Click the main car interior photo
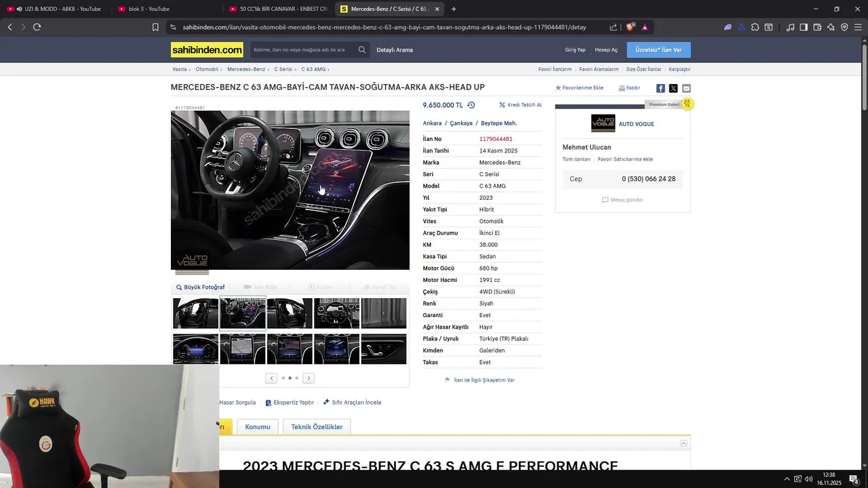This screenshot has height=488, width=868. click(x=290, y=190)
